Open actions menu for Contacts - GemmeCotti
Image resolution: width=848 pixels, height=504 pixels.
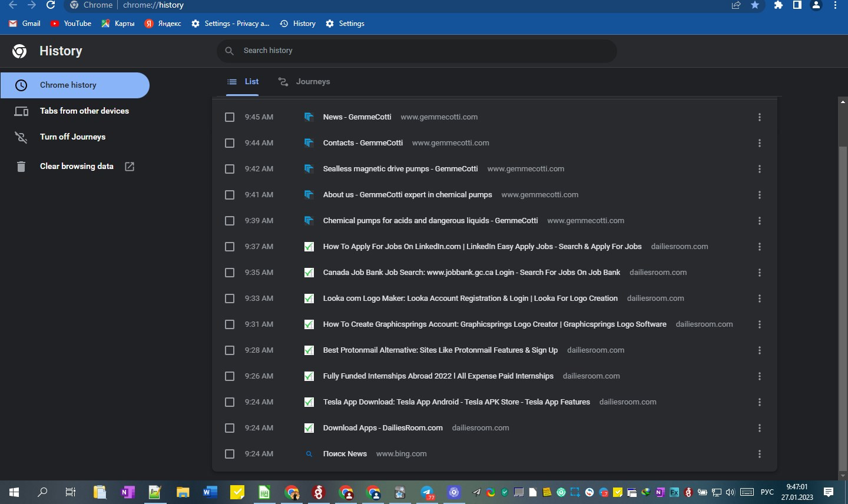pyautogui.click(x=760, y=143)
